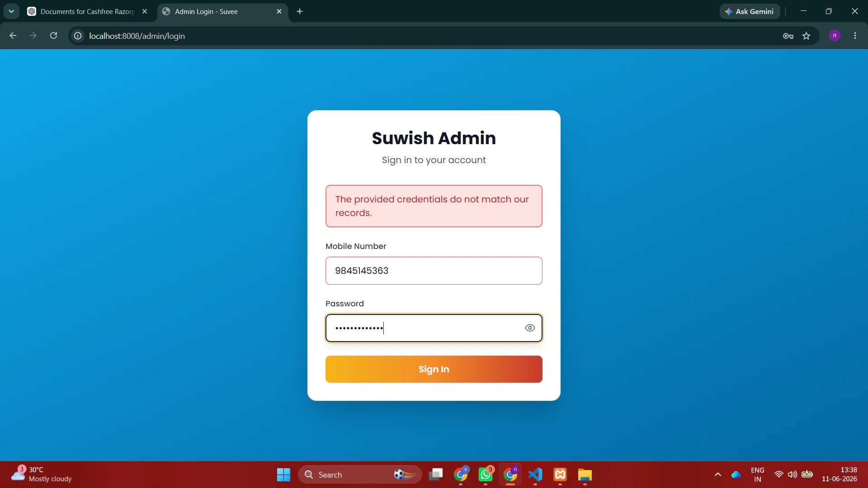This screenshot has width=868, height=488.
Task: Show hidden icons in system tray
Action: (718, 474)
